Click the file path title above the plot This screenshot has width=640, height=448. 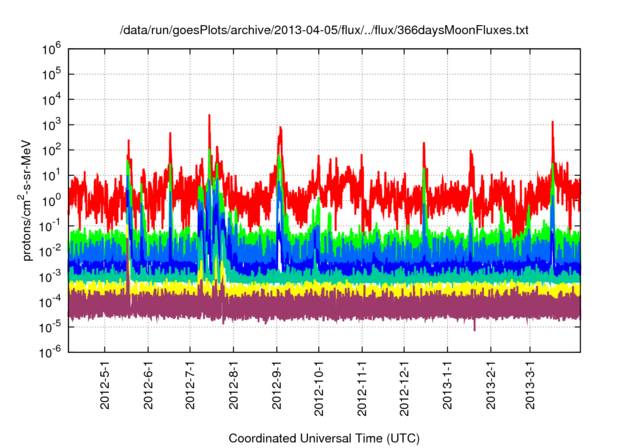coord(323,31)
